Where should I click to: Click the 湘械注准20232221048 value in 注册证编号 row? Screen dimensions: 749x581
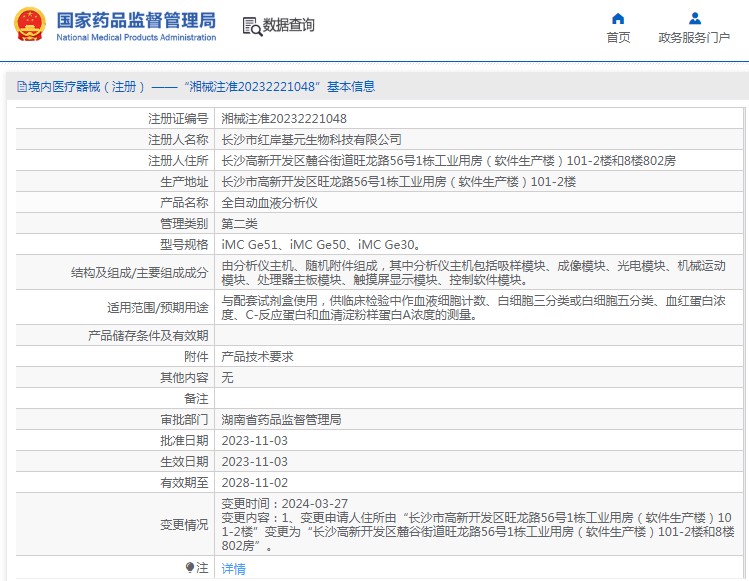click(x=284, y=118)
